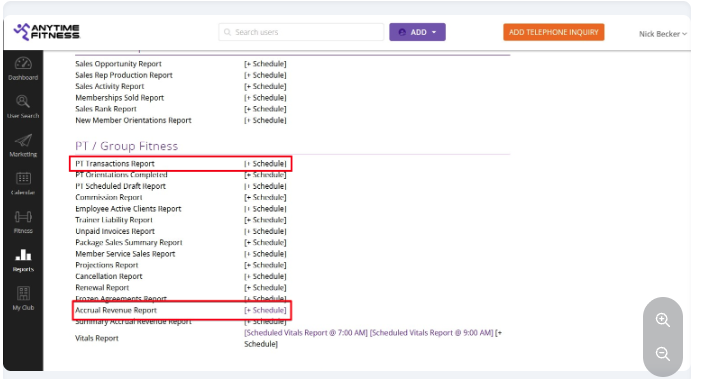Open PT Orientations Completed report
The image size is (707, 379).
point(121,174)
